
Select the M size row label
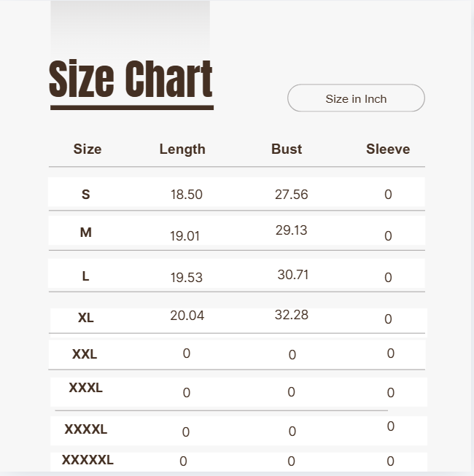(x=86, y=233)
